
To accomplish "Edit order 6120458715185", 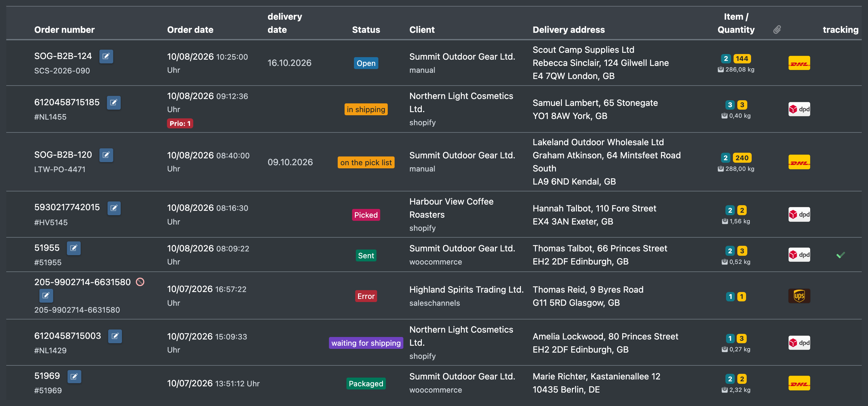I will (114, 102).
